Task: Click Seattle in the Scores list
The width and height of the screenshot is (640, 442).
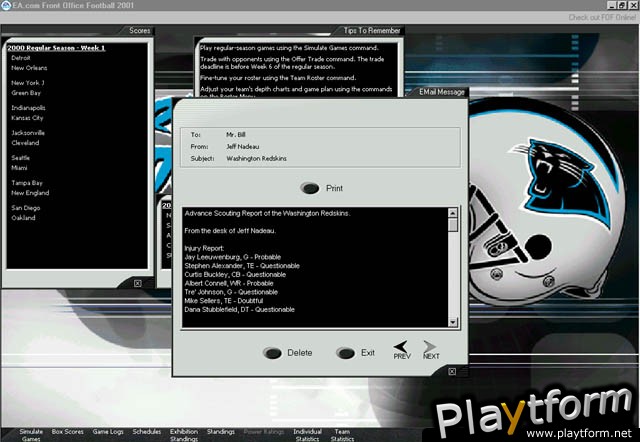Action: coord(20,158)
